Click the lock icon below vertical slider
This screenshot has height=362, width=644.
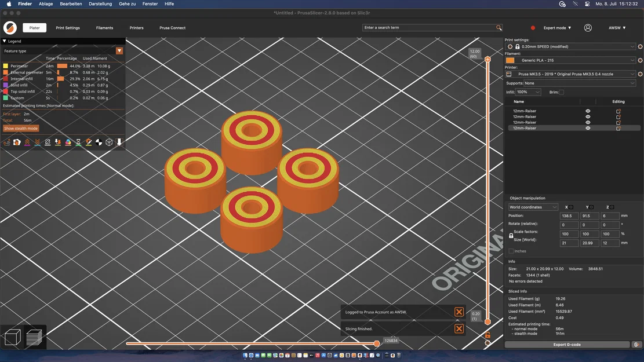pos(487,335)
